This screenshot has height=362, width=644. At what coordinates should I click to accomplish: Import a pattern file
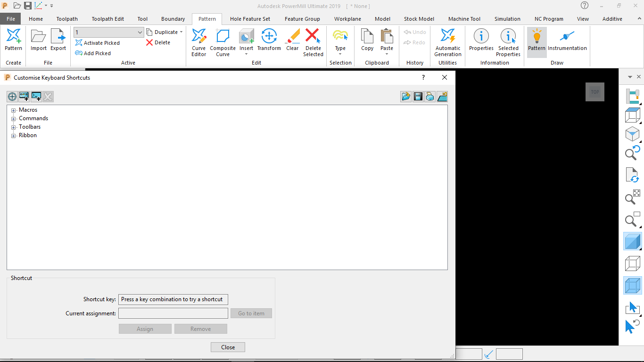point(38,41)
